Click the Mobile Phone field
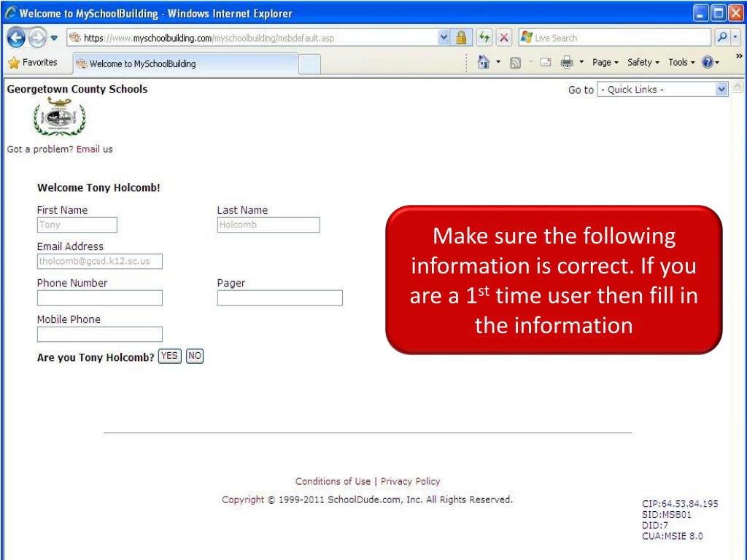The height and width of the screenshot is (560, 747). (x=99, y=334)
